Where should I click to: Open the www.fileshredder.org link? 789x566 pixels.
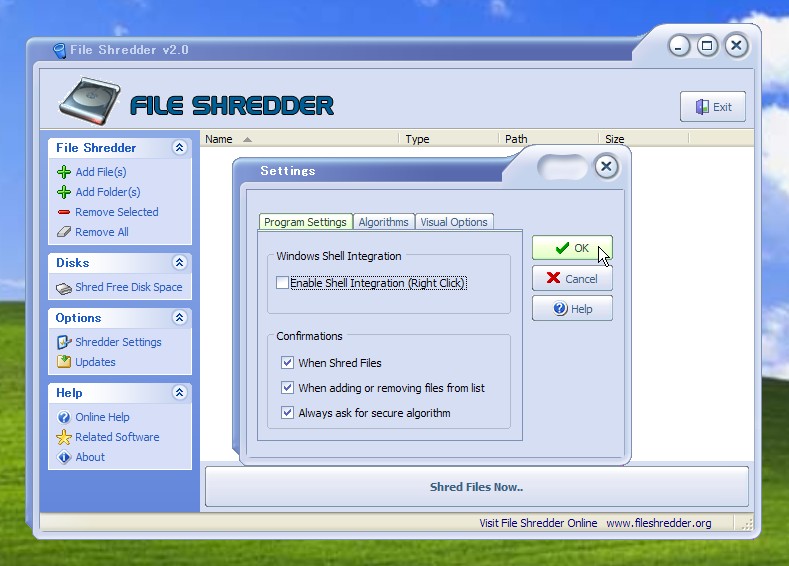(x=659, y=523)
